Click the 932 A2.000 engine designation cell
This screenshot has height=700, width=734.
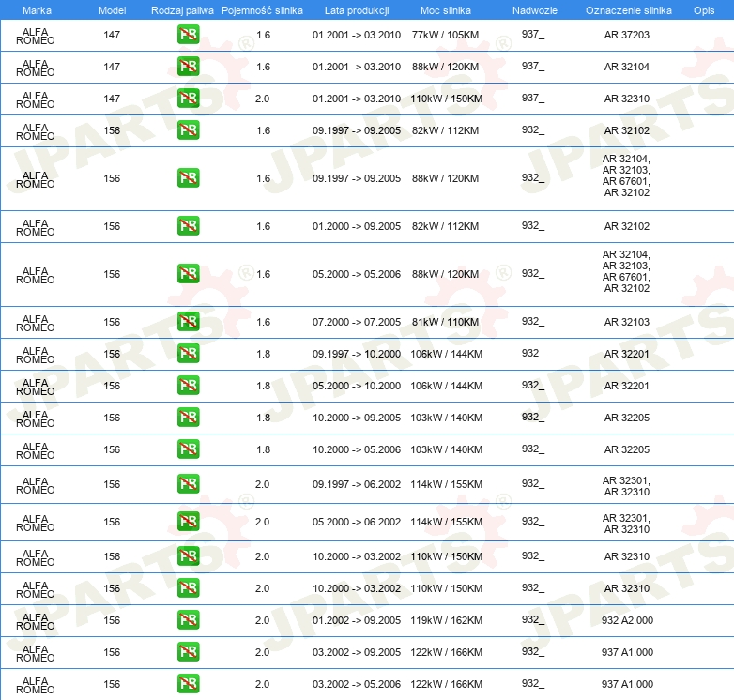(626, 620)
